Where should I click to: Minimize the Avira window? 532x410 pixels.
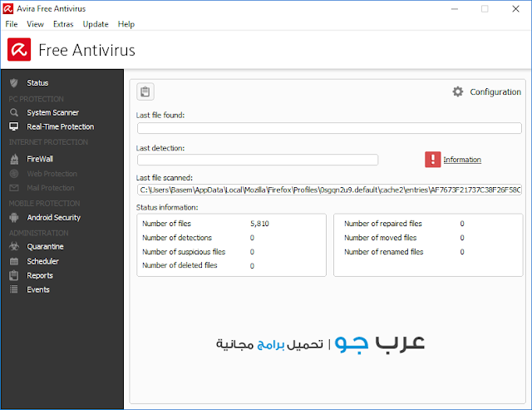point(455,9)
